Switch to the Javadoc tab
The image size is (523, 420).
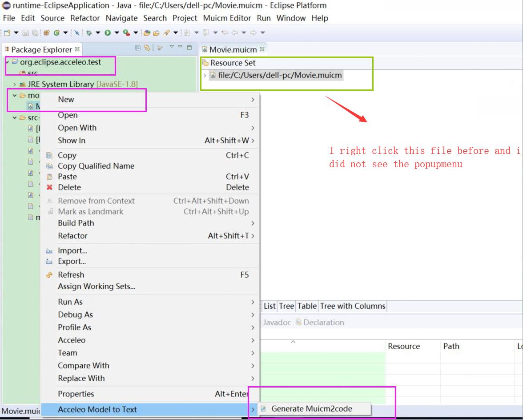(x=277, y=322)
